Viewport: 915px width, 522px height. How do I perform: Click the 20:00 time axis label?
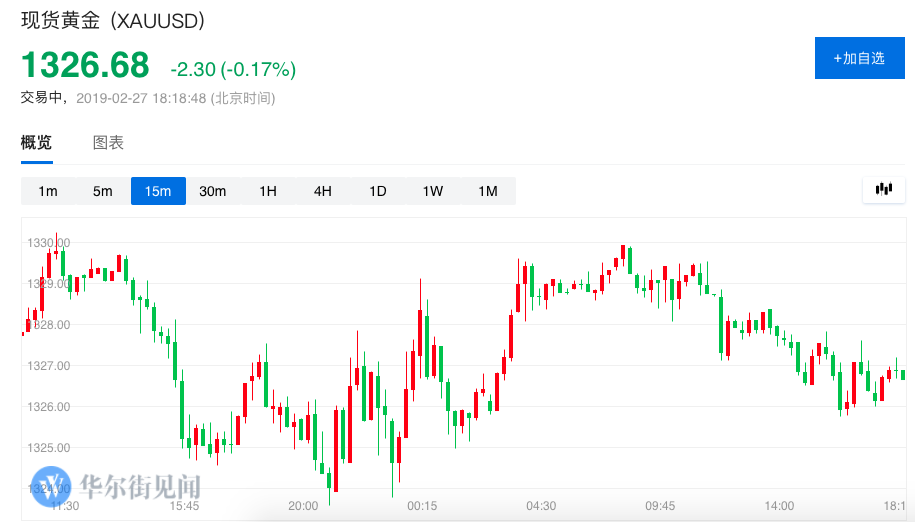tap(303, 506)
